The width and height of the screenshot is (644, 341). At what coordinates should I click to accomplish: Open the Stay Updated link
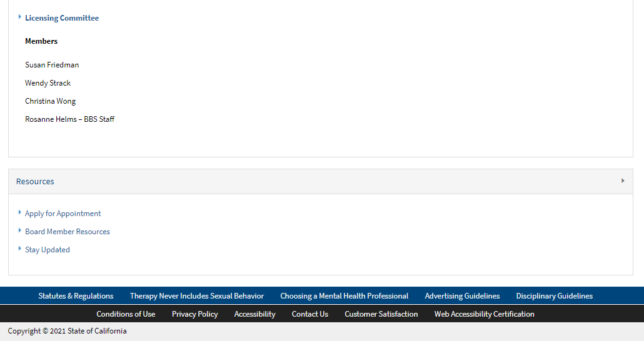48,250
